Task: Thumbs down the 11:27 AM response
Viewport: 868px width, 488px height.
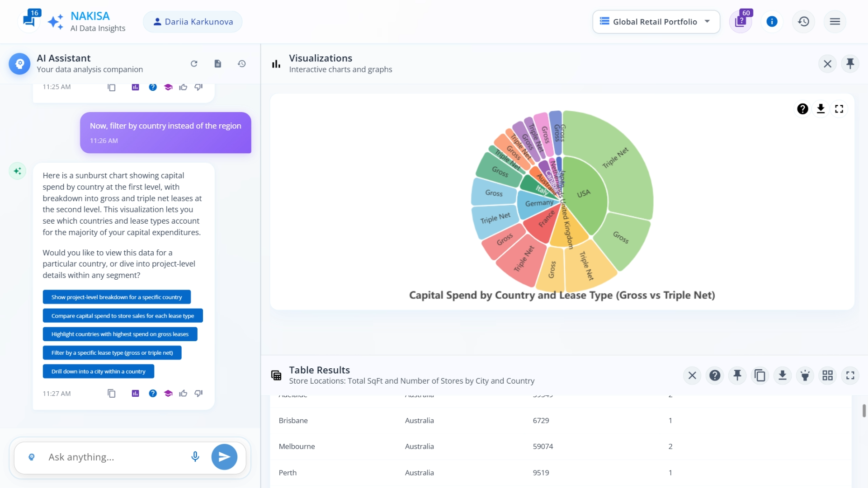Action: [x=198, y=394]
